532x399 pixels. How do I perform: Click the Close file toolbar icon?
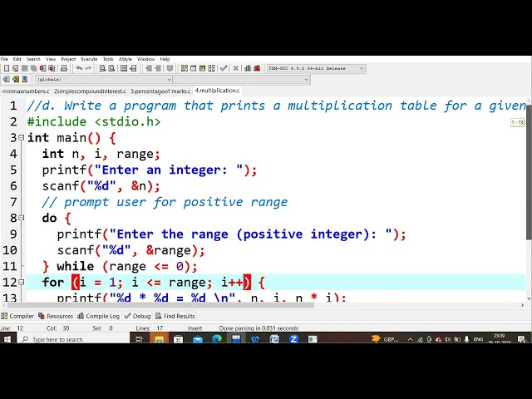coord(42,68)
